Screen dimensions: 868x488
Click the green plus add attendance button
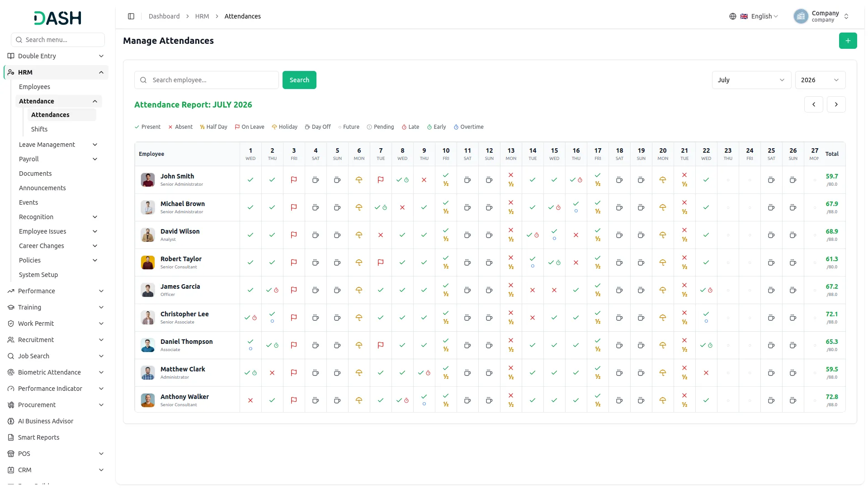pos(848,41)
